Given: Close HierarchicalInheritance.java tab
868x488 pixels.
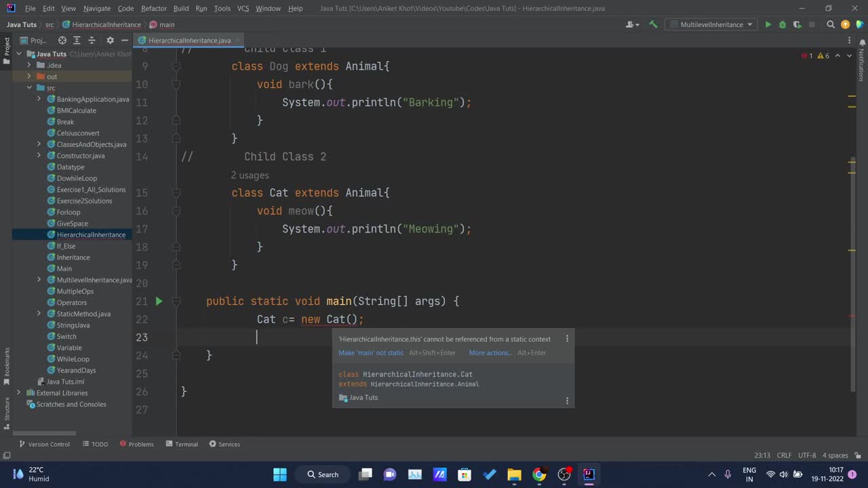Looking at the screenshot, I should pyautogui.click(x=239, y=41).
